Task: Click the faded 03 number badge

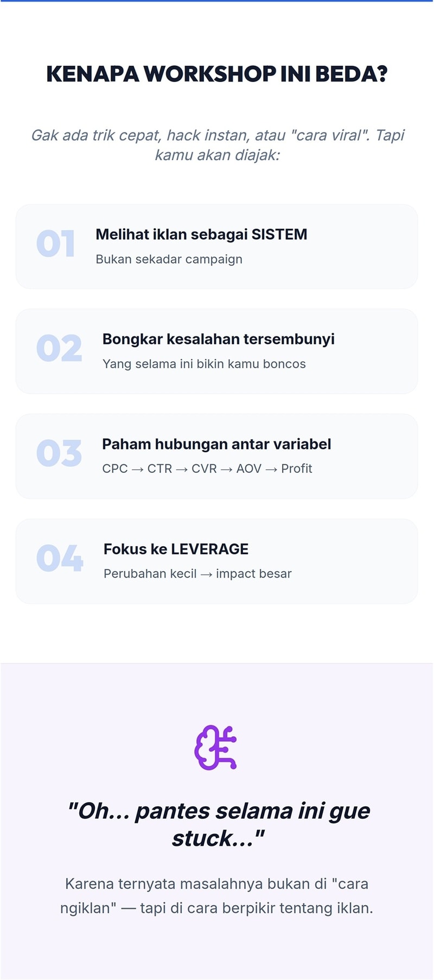Action: click(59, 453)
